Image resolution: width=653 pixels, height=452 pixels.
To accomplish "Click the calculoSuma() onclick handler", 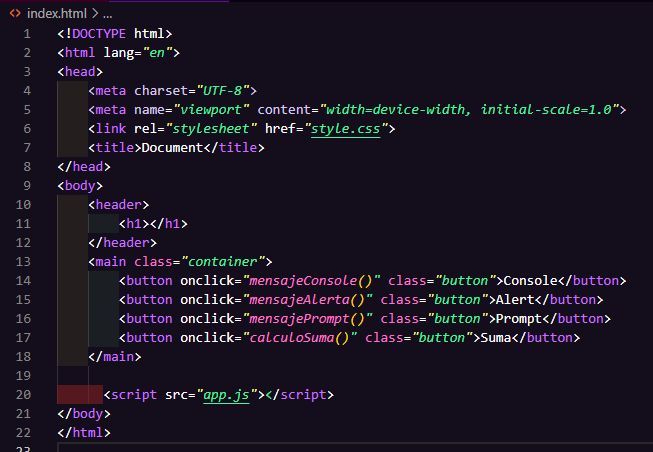I will tap(299, 337).
